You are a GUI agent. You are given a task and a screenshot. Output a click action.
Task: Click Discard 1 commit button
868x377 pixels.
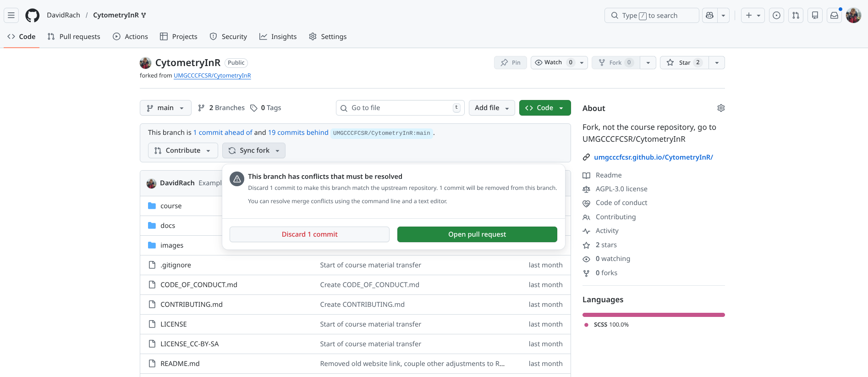(309, 234)
